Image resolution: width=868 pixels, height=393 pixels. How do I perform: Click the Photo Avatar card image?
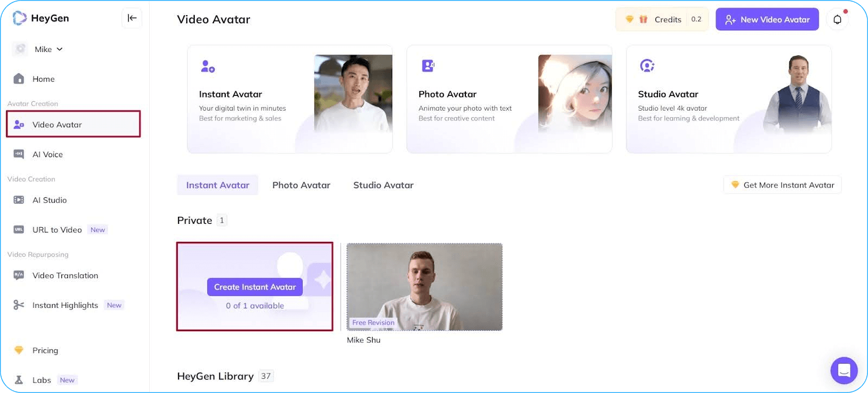pos(575,93)
